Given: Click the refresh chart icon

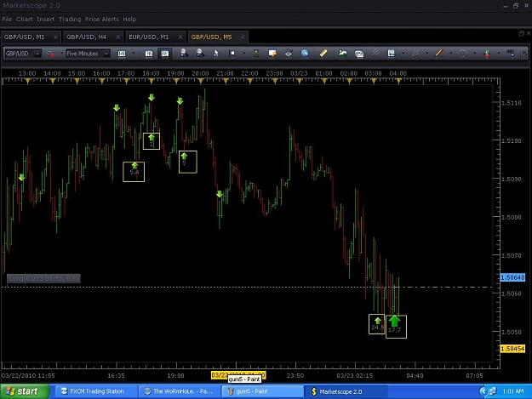Looking at the screenshot, I should point(289,54).
